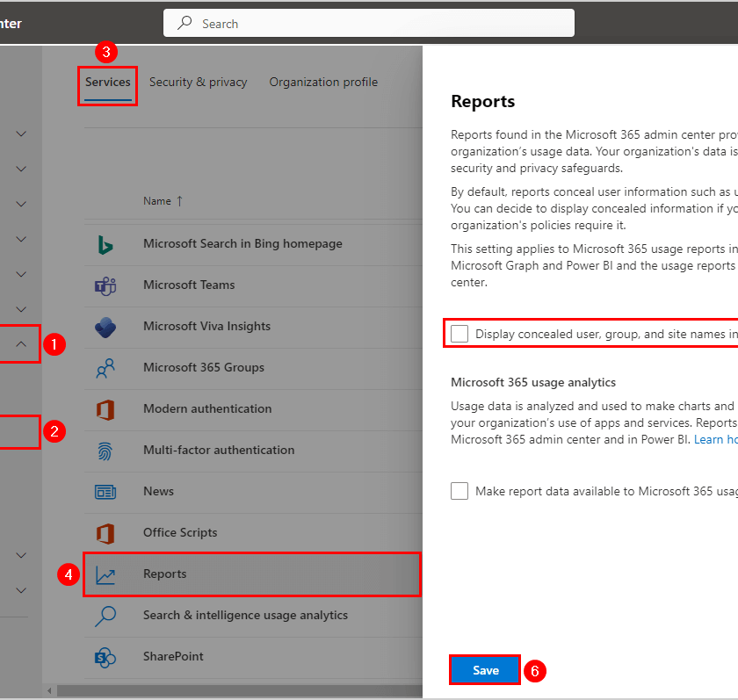
Task: Open Search & intelligence usage analytics row
Action: pyautogui.click(x=253, y=616)
